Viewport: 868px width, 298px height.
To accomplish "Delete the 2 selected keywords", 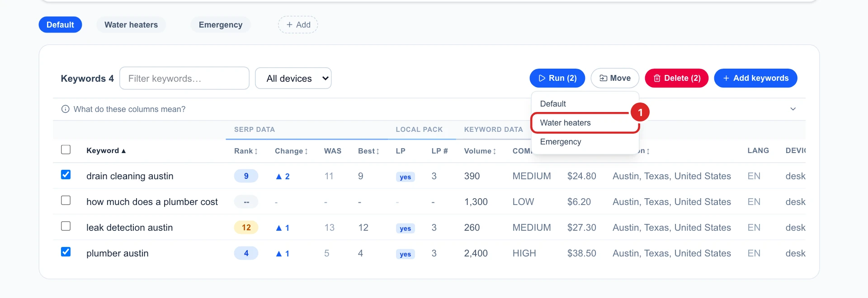I will pyautogui.click(x=677, y=78).
